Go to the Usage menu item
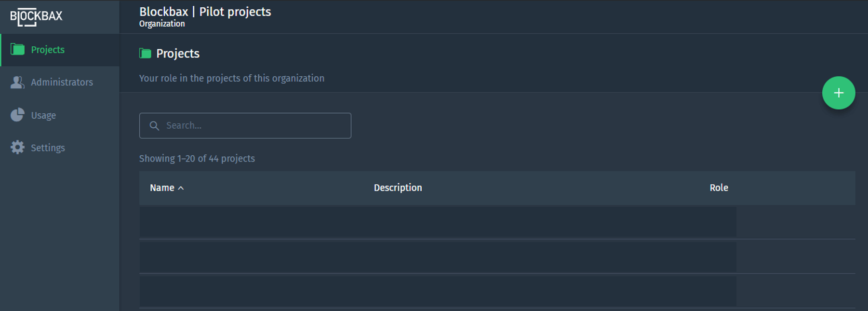This screenshot has height=311, width=868. pos(43,115)
